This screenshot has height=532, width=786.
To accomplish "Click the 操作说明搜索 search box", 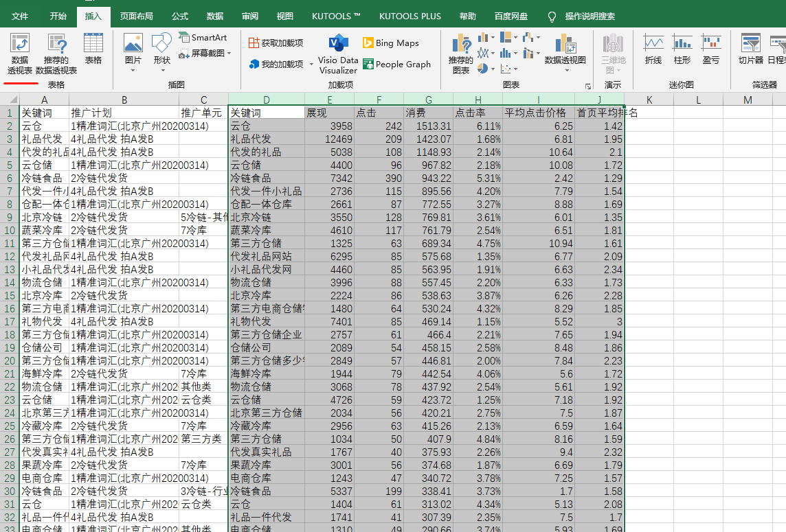I will pos(589,16).
